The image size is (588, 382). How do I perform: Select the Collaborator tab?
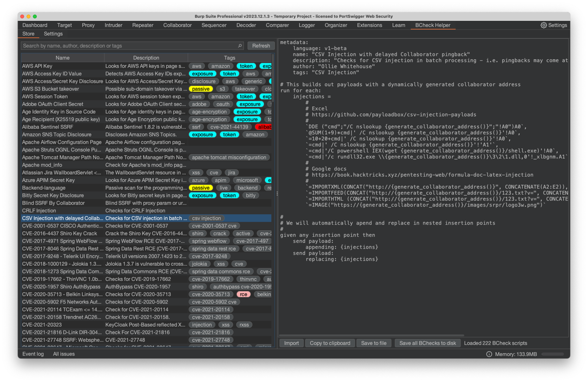(x=177, y=25)
